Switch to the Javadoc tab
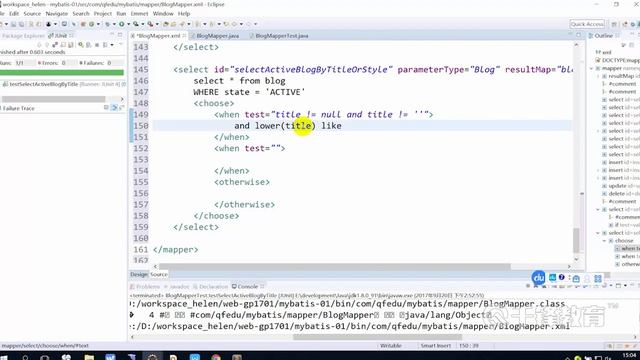The height and width of the screenshot is (360, 640). point(177,287)
